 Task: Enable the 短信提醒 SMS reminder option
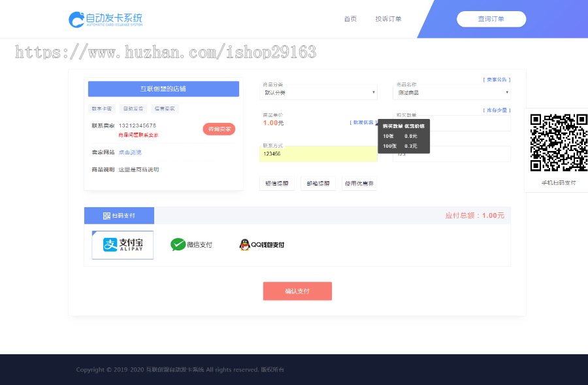tap(276, 183)
